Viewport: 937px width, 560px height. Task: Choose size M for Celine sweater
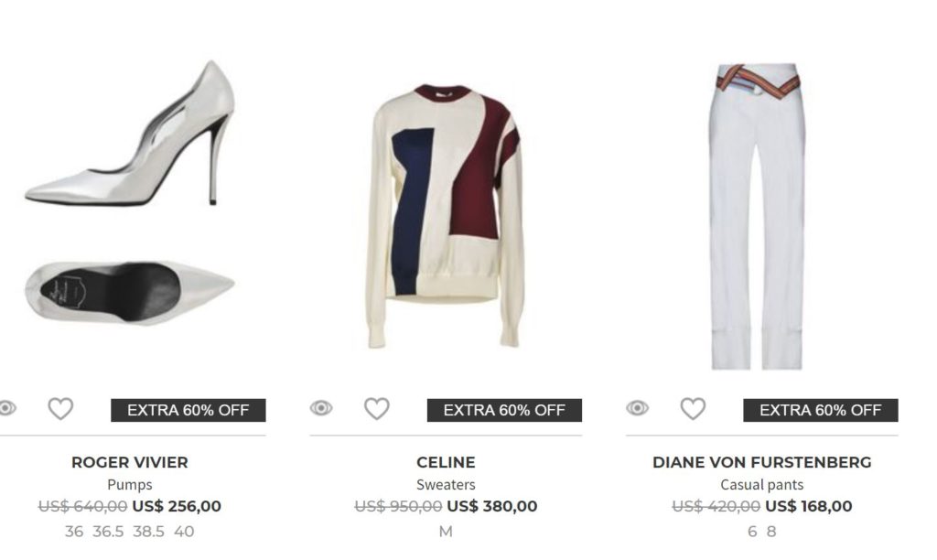(x=446, y=531)
